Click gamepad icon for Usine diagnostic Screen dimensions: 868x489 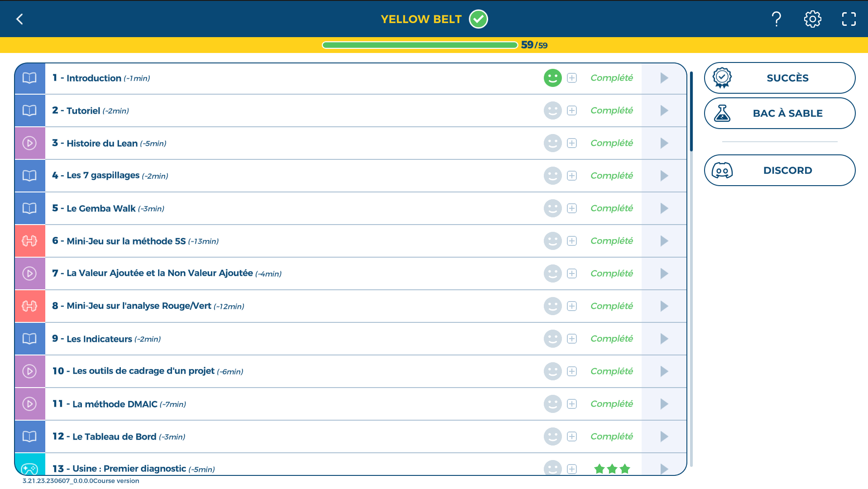(30, 468)
